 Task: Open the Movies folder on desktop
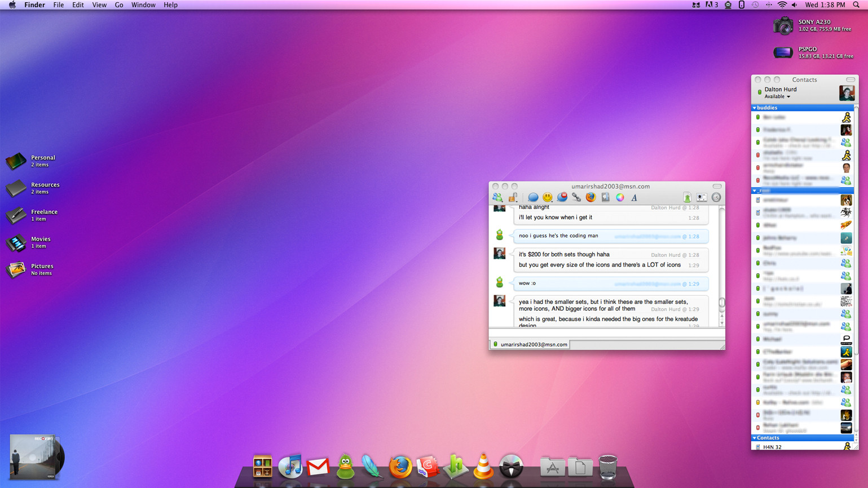click(16, 242)
